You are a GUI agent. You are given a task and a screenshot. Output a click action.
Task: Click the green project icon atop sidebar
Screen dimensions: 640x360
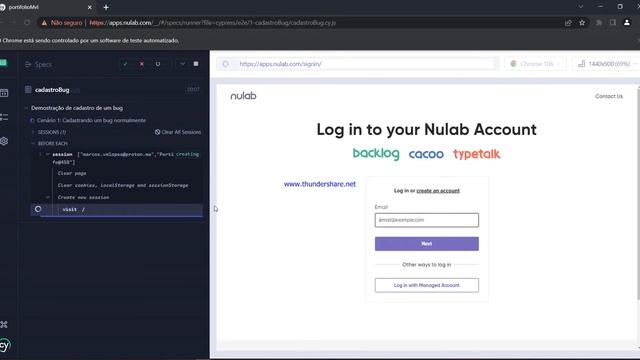click(x=4, y=63)
